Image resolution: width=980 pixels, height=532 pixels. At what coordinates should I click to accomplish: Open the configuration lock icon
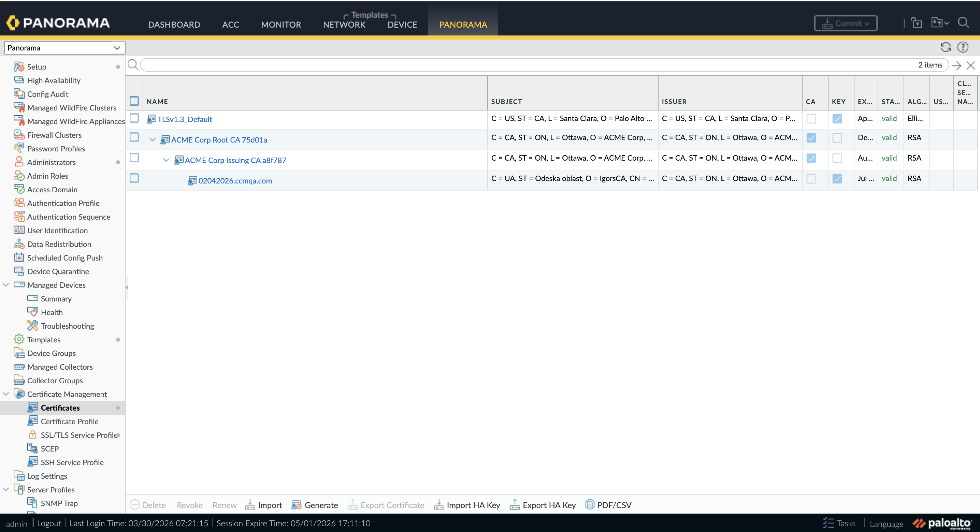917,23
